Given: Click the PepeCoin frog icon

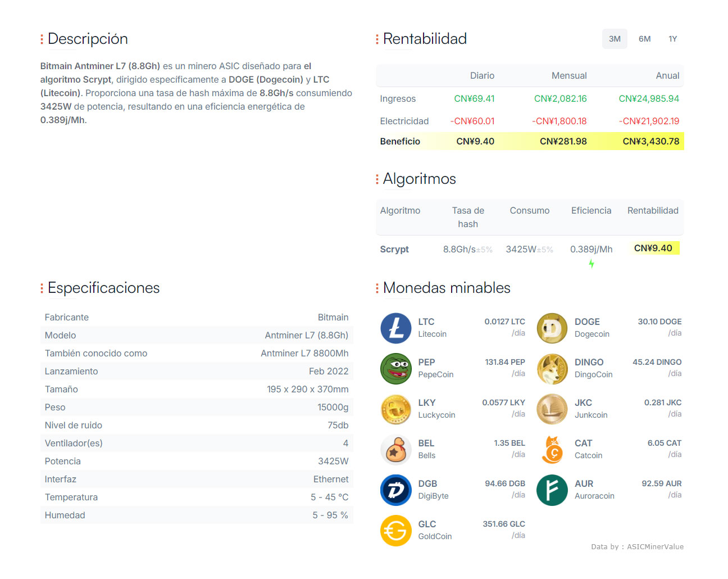Looking at the screenshot, I should pos(396,369).
